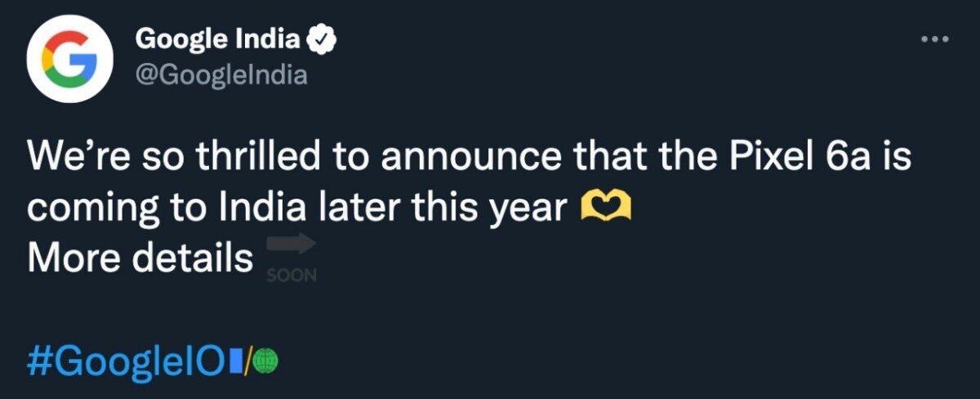The image size is (980, 399).
Task: Click the slash symbol in hashtag emoji
Action: click(x=250, y=361)
